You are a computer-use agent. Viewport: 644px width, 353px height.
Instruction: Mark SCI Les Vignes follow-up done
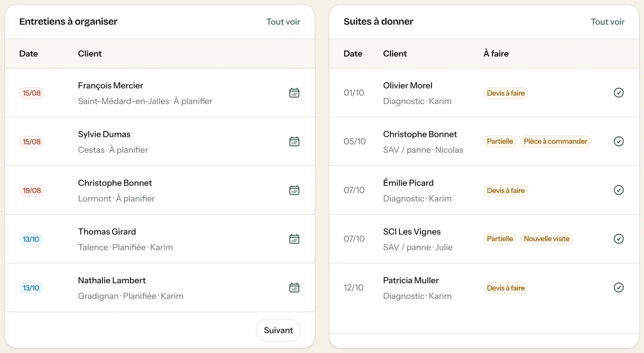coord(619,239)
